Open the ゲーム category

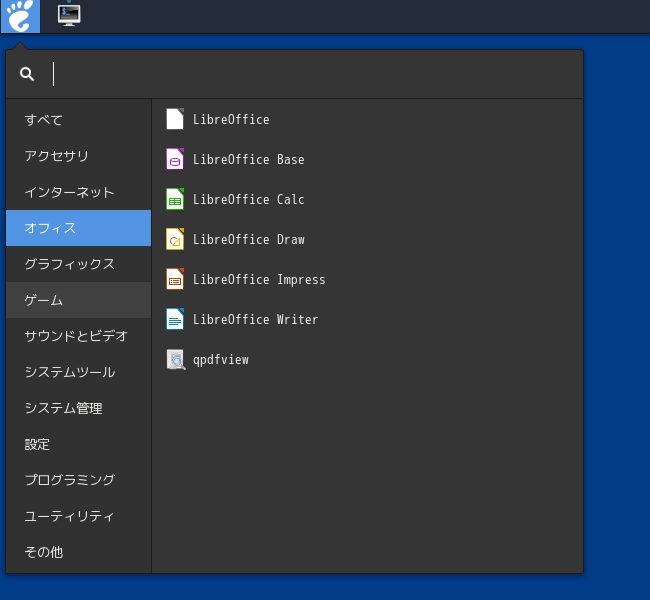coord(78,300)
